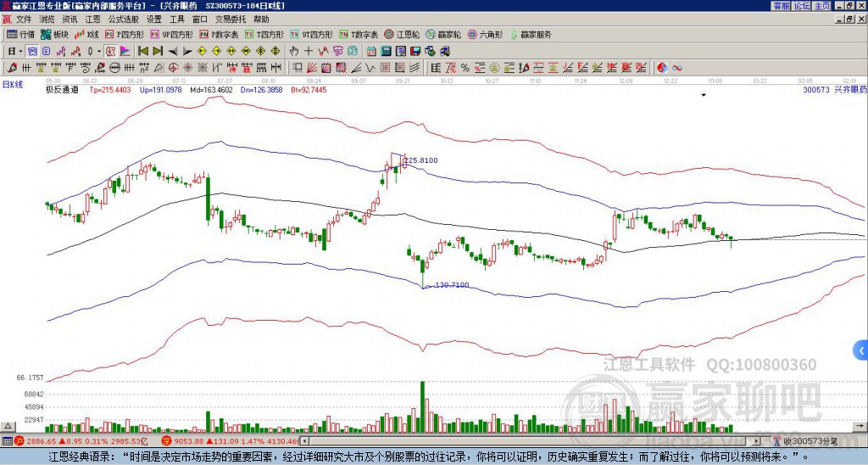
Task: Open the candlestick style dropdown arrow
Action: [x=100, y=51]
